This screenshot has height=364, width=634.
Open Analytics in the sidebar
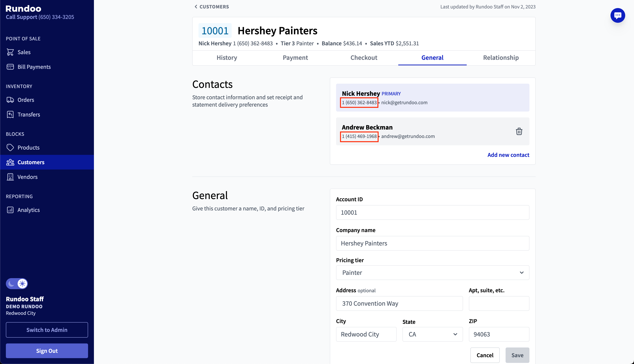coord(47,210)
